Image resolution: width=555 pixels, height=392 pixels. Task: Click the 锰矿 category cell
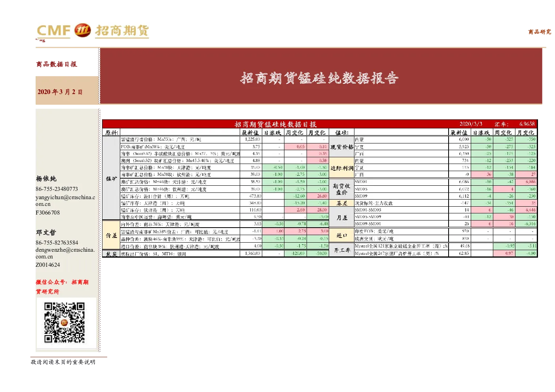(x=112, y=179)
